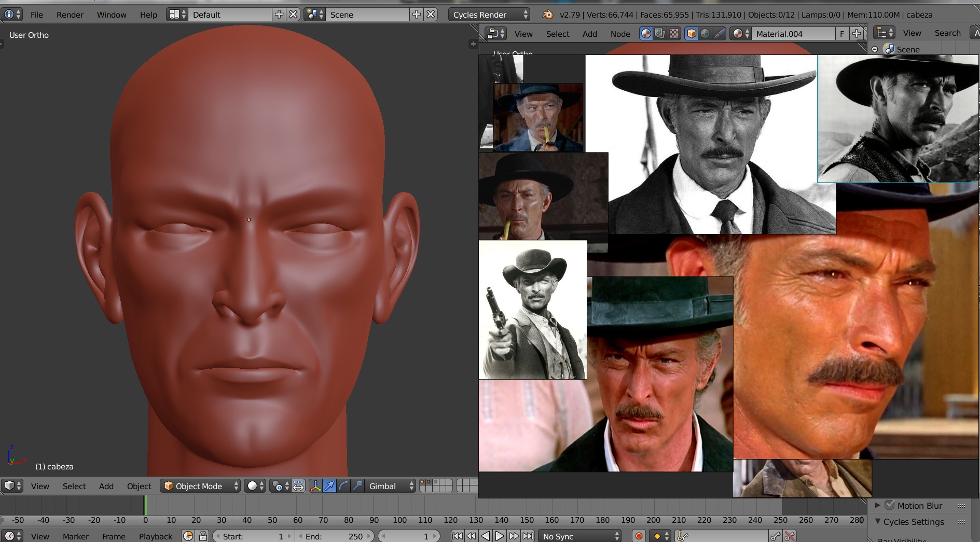Toggle use preview range clock icon

pyautogui.click(x=188, y=536)
